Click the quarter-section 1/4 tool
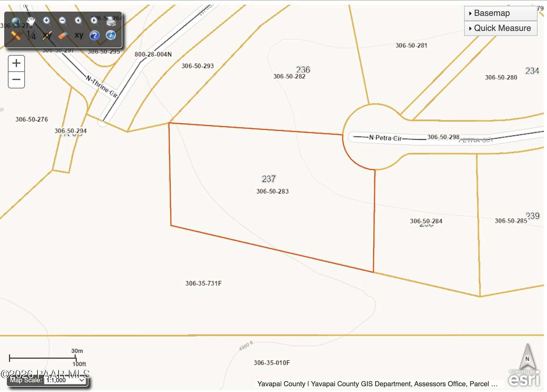The height and width of the screenshot is (392, 547). click(32, 36)
